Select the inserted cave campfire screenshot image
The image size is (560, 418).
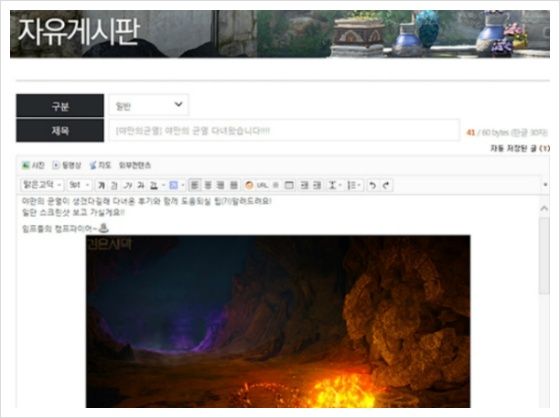278,321
